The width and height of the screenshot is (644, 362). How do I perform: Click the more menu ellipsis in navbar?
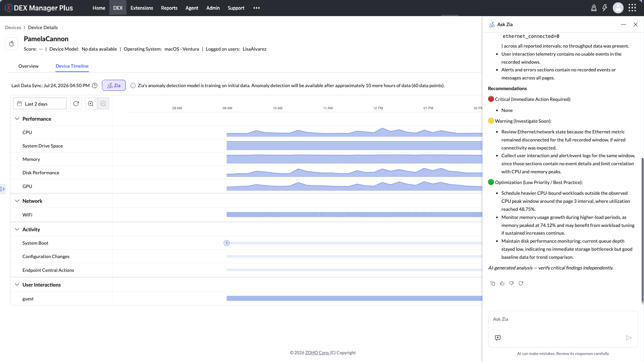[257, 8]
